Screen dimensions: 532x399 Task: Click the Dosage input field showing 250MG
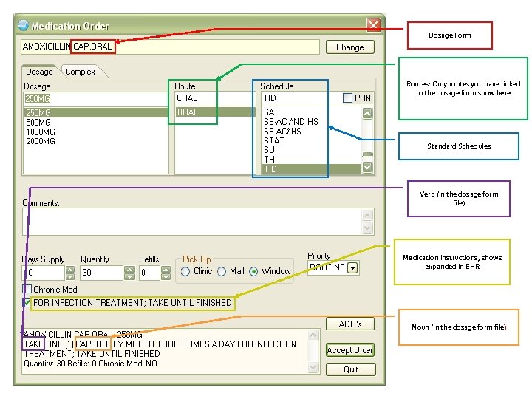(x=95, y=99)
